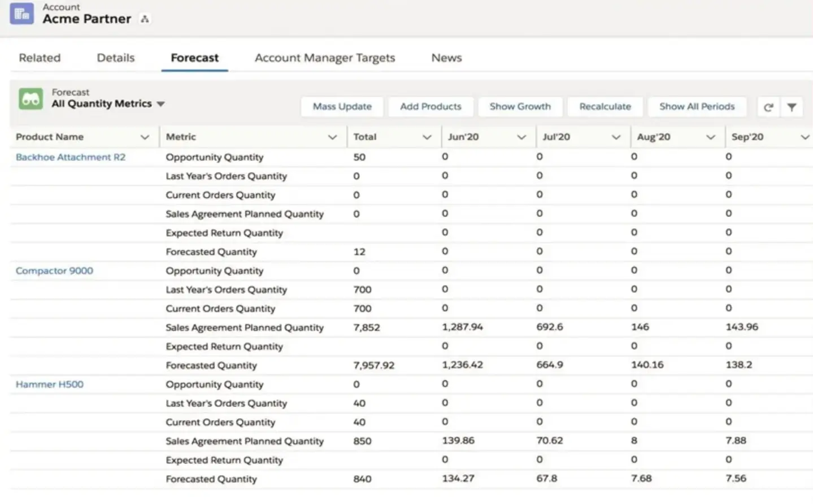Switch to the Details tab
Image resolution: width=813 pixels, height=504 pixels.
click(x=116, y=58)
